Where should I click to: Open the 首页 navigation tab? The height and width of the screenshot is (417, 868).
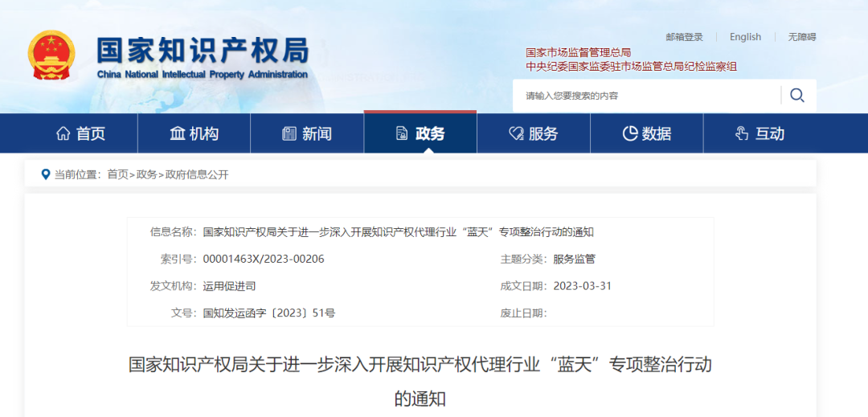click(81, 133)
